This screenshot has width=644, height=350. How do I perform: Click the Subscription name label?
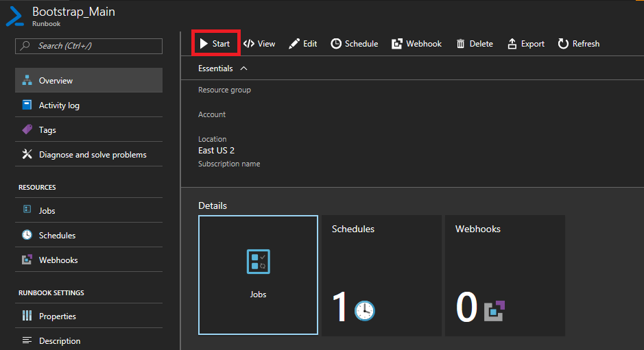[x=229, y=164]
